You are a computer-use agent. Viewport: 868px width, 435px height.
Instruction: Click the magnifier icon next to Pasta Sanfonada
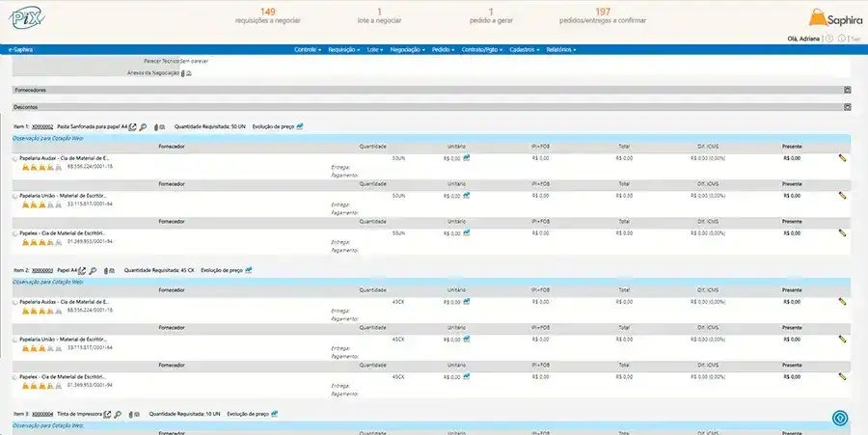tap(143, 126)
